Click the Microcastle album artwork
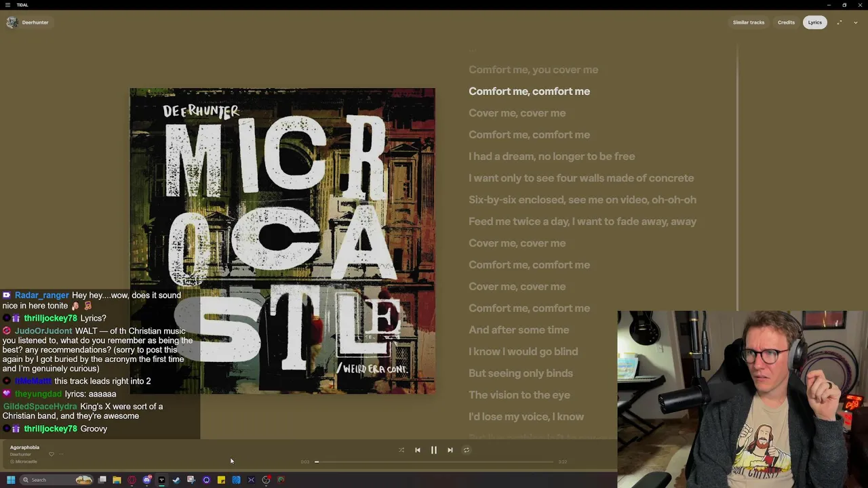The width and height of the screenshot is (868, 488). coord(282,241)
